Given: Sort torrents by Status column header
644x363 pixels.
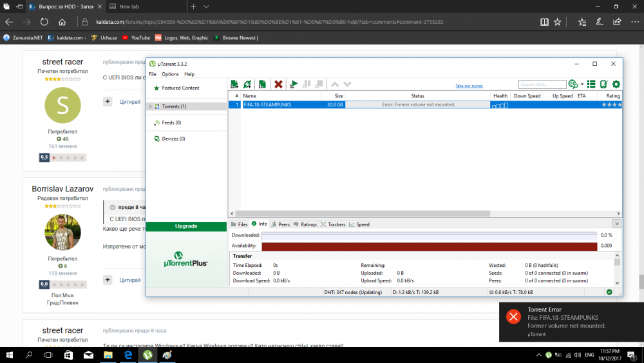Looking at the screenshot, I should [417, 96].
